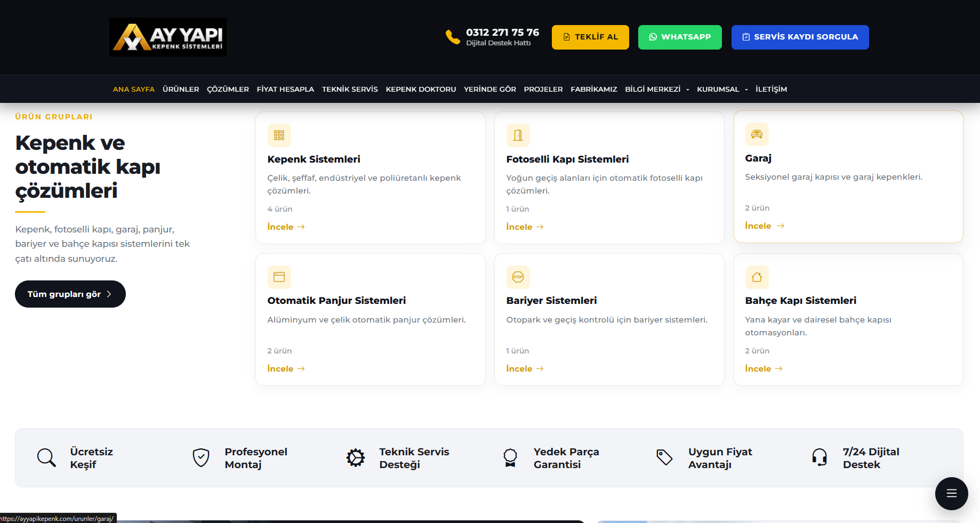Open the Ürünler menu item
This screenshot has height=523, width=980.
(x=181, y=89)
